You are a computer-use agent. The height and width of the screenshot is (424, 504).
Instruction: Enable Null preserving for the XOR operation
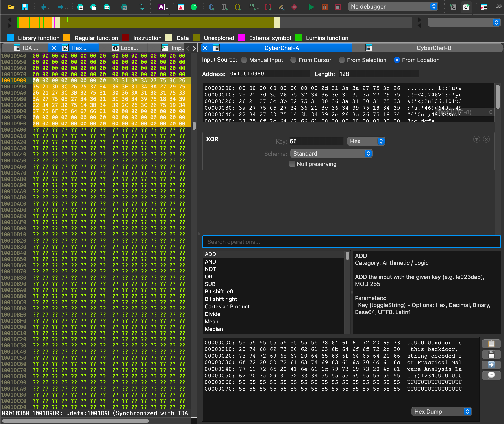(x=292, y=164)
